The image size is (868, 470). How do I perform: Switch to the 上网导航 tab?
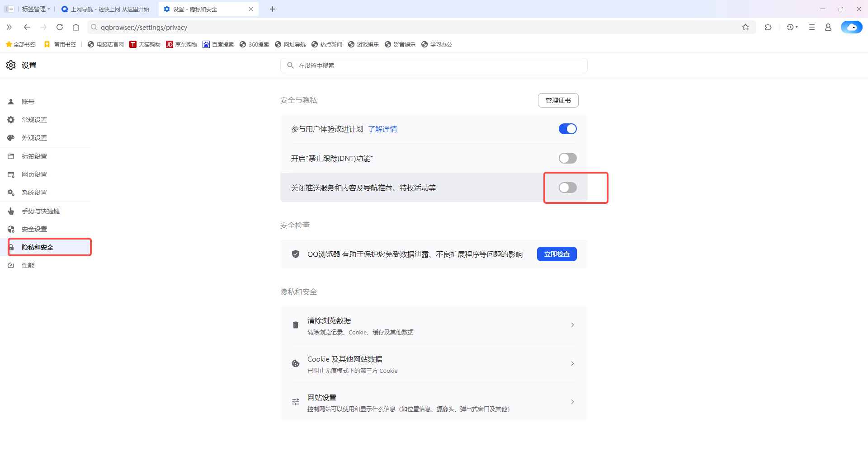105,9
